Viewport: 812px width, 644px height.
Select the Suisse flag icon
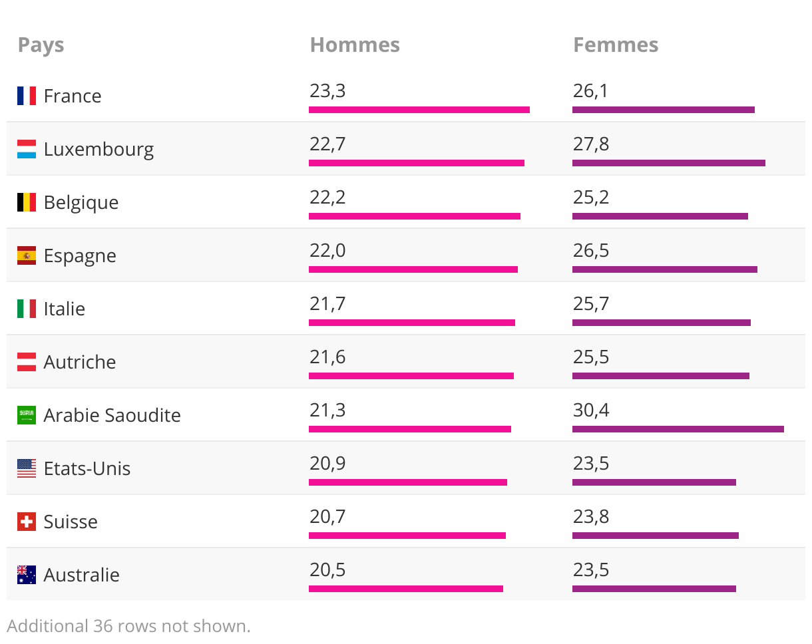coord(27,522)
